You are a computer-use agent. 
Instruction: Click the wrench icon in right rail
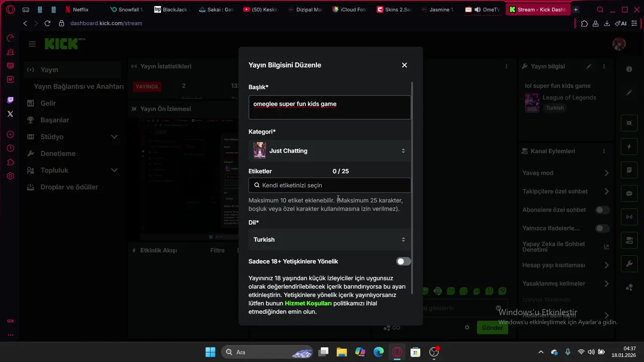[x=629, y=264]
